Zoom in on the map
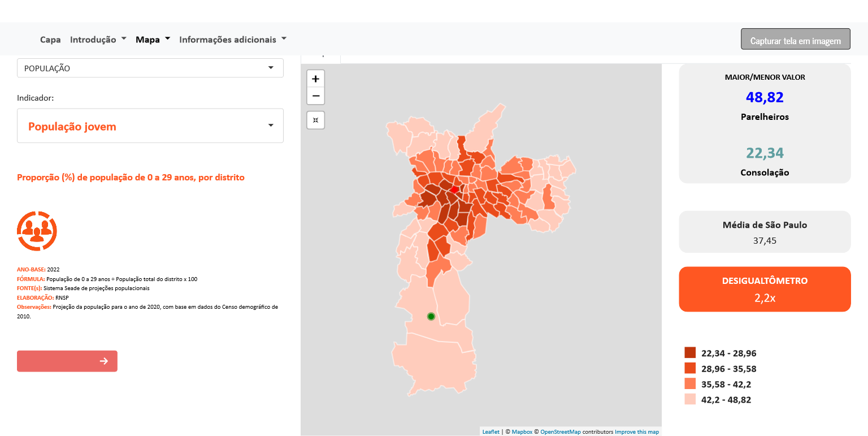 click(315, 79)
